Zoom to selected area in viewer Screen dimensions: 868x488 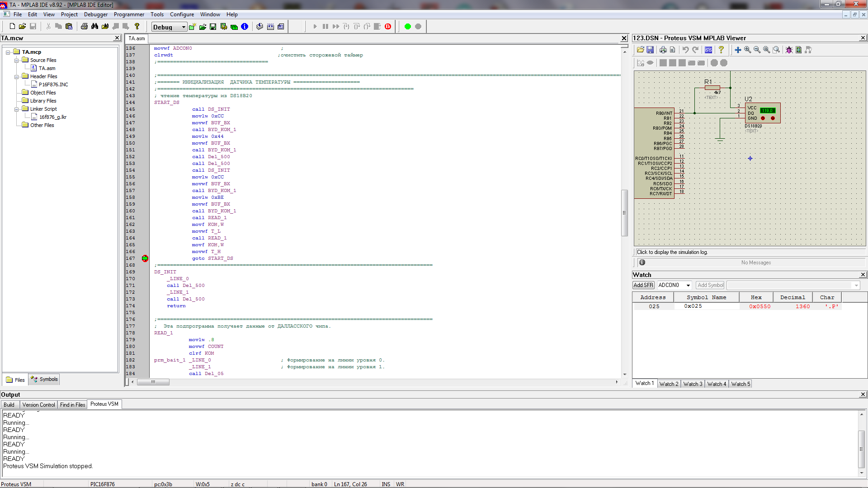coord(776,50)
